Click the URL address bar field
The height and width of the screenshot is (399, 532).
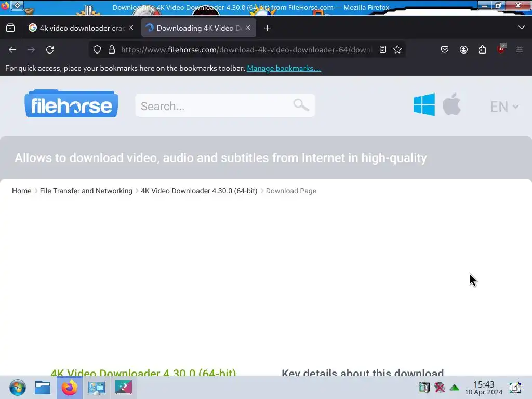[246, 49]
